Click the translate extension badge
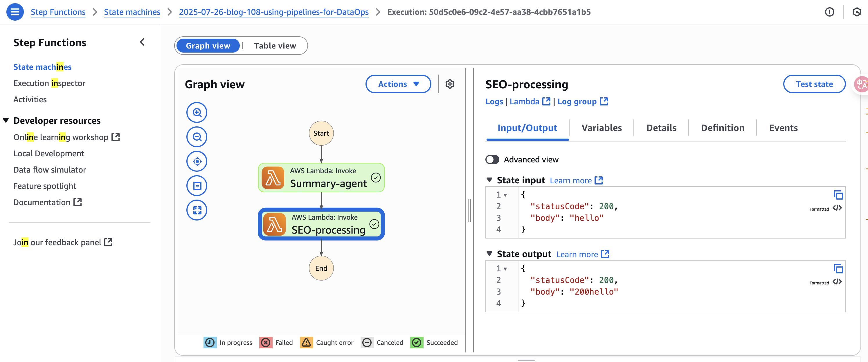868x362 pixels. [861, 84]
